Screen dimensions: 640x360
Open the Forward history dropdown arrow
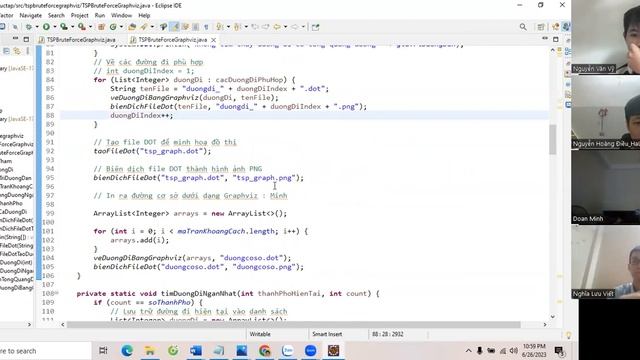(303, 27)
